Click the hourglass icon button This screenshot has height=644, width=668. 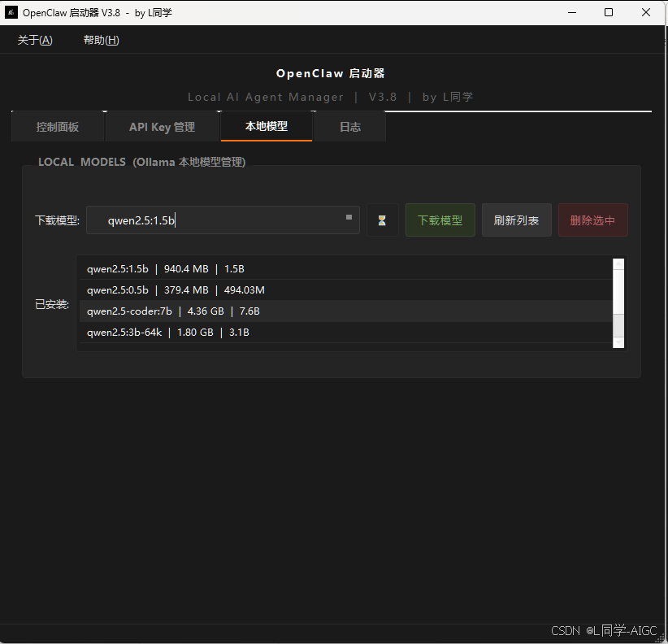[x=382, y=220]
